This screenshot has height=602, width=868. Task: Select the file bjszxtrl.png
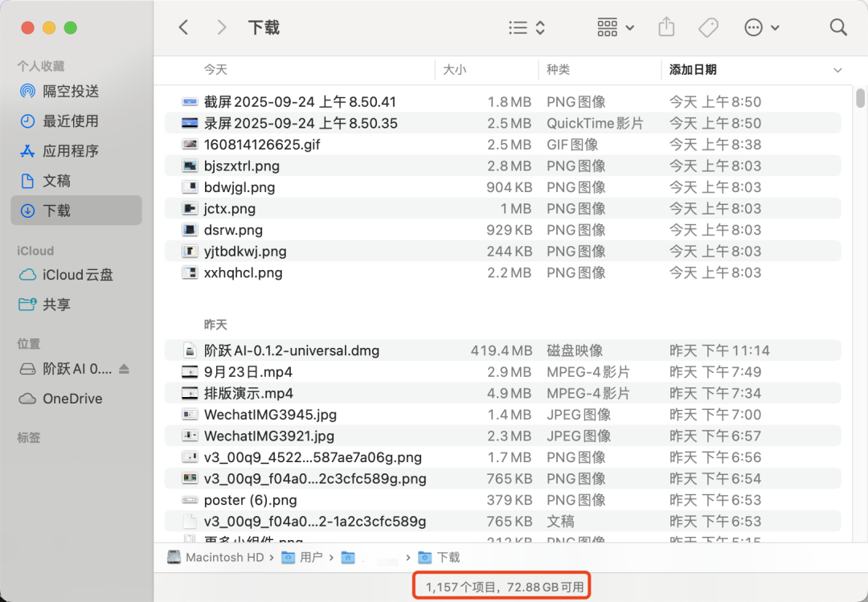click(502, 166)
